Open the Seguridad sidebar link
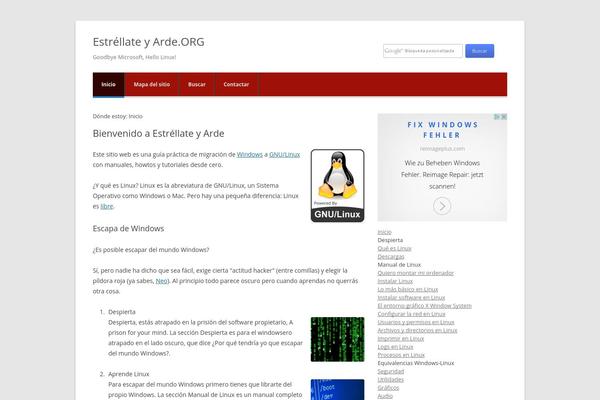This screenshot has width=600, height=400. point(391,372)
